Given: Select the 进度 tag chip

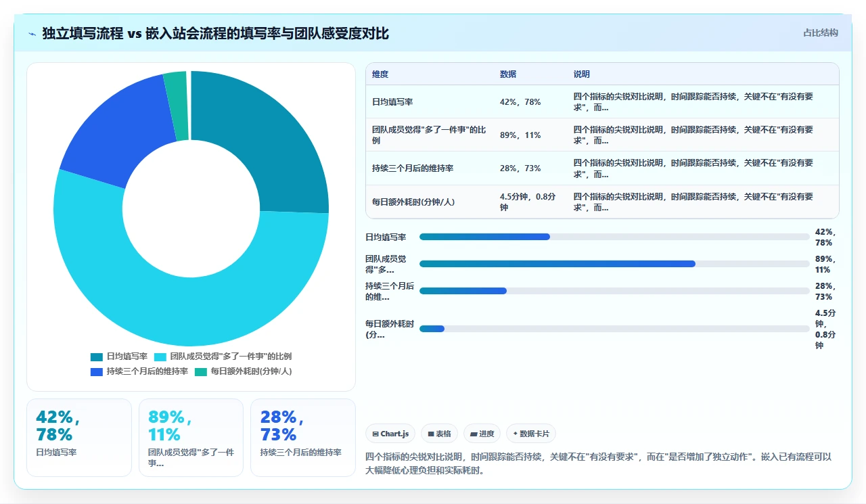Looking at the screenshot, I should (x=482, y=434).
